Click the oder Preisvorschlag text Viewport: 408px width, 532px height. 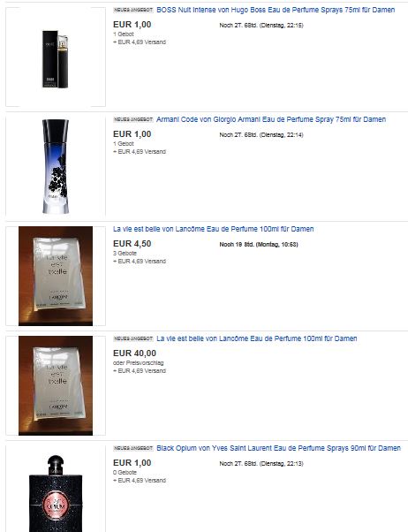(x=139, y=362)
